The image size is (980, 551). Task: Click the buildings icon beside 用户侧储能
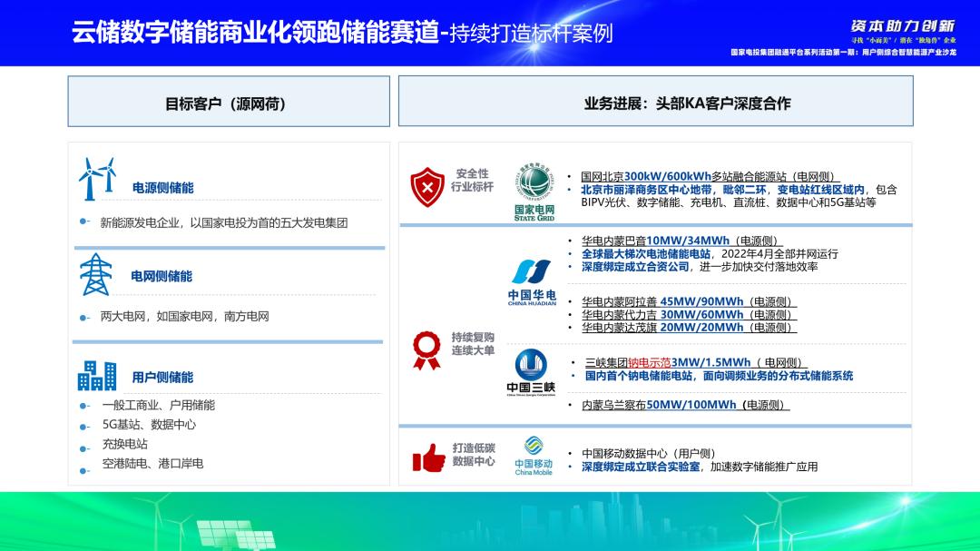(97, 375)
